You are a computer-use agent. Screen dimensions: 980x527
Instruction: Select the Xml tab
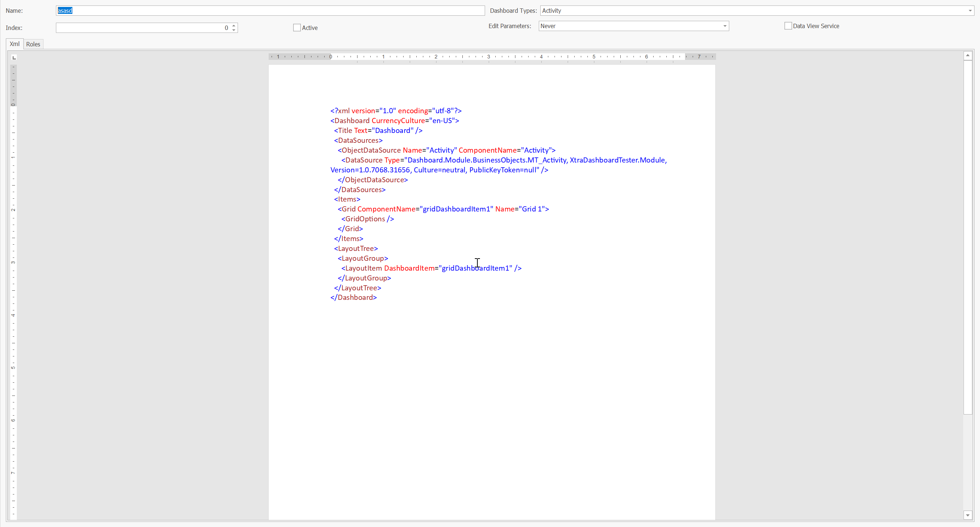pyautogui.click(x=15, y=44)
